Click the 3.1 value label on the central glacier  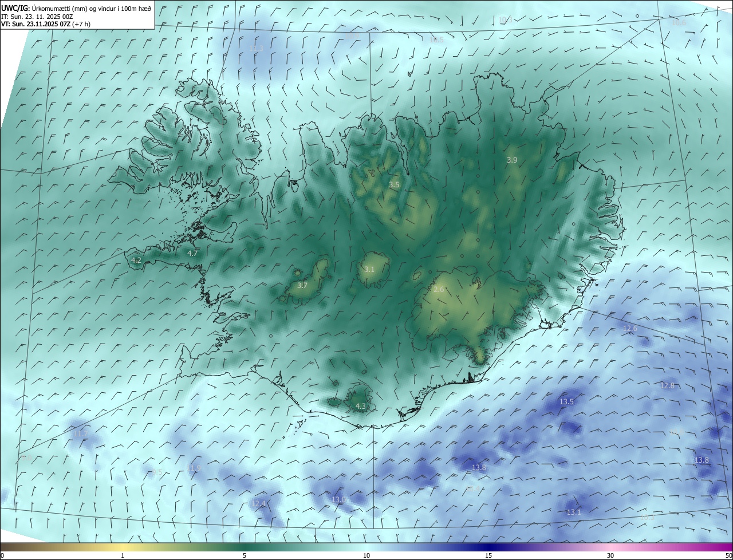(x=369, y=269)
